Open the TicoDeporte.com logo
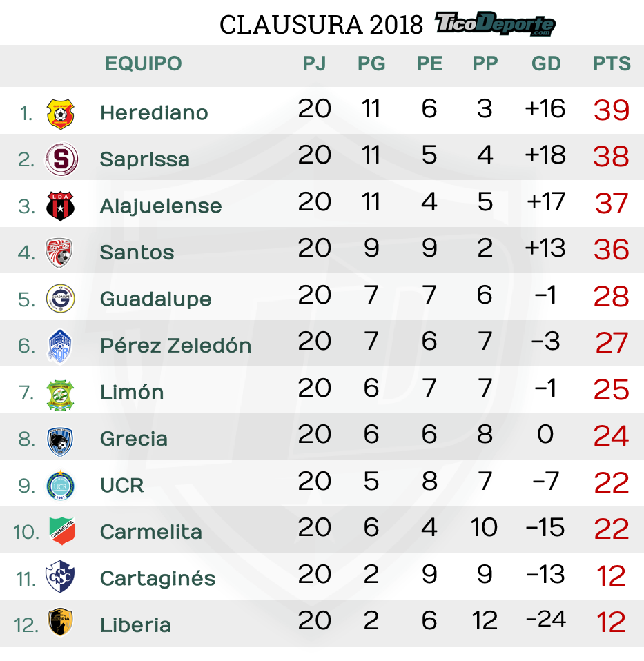The width and height of the screenshot is (644, 661). click(495, 23)
